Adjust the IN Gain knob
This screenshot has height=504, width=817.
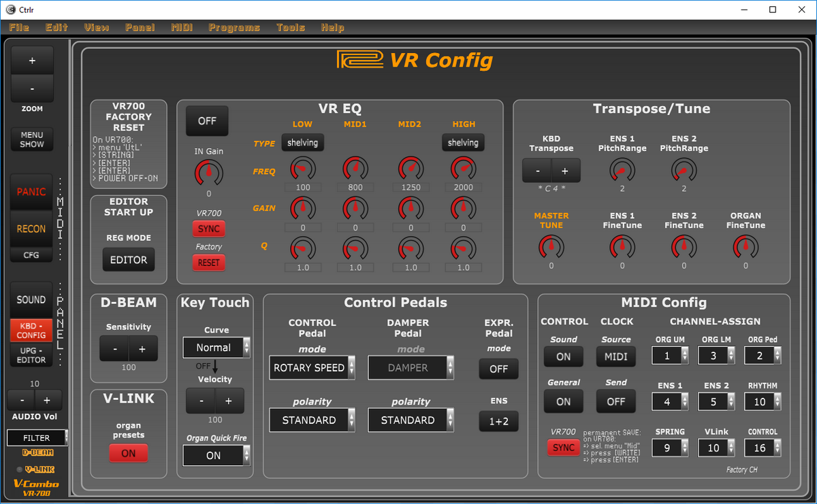[208, 174]
